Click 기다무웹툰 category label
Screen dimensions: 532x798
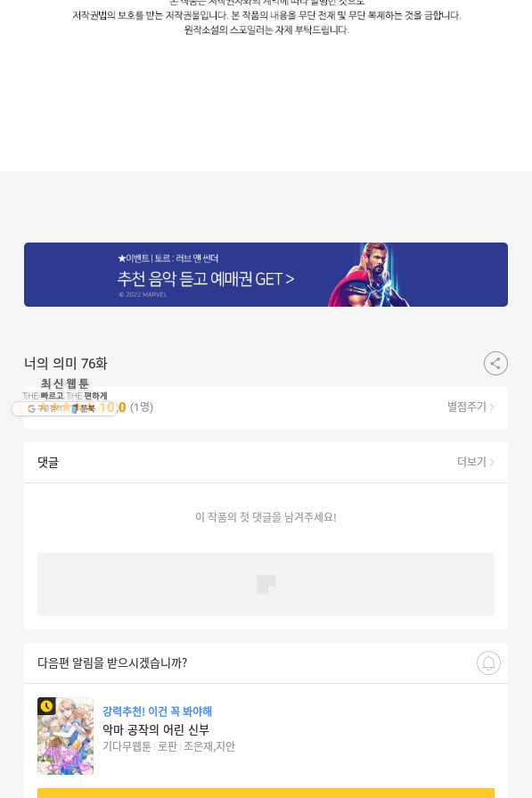(x=127, y=746)
